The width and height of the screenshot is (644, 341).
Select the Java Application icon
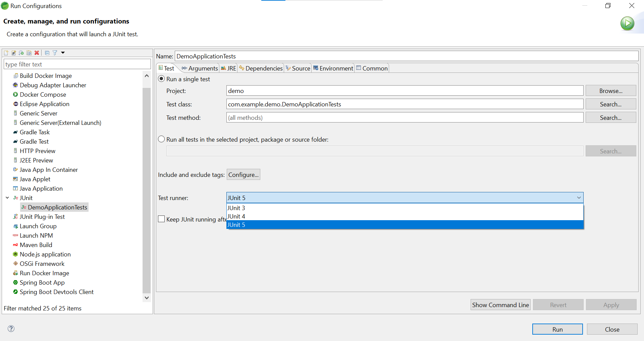(15, 188)
